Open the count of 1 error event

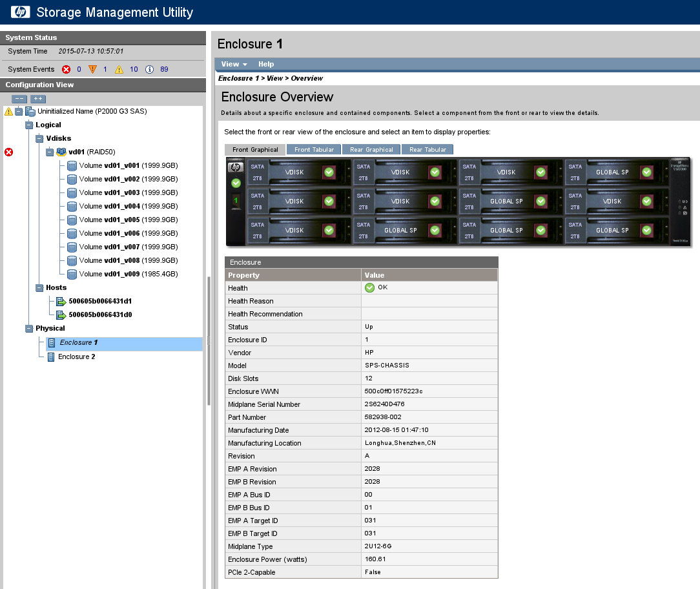105,69
